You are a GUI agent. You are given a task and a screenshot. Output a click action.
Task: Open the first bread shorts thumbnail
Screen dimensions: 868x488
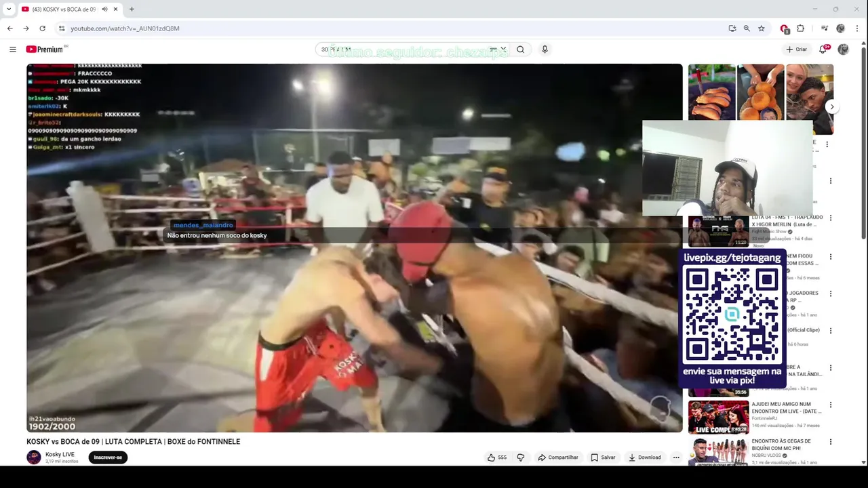coord(712,92)
